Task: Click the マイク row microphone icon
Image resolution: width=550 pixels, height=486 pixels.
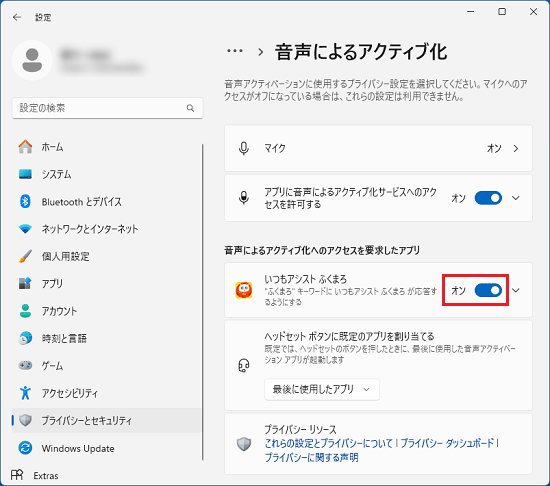Action: pos(244,148)
